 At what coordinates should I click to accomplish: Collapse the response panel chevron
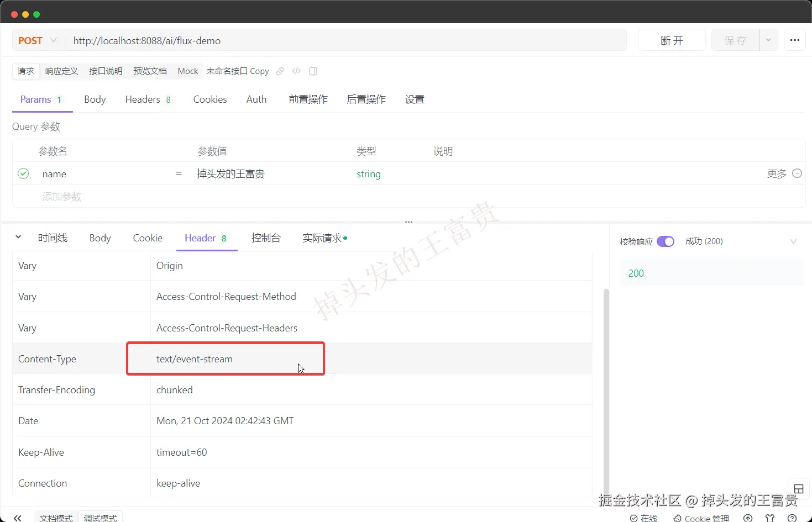point(18,238)
